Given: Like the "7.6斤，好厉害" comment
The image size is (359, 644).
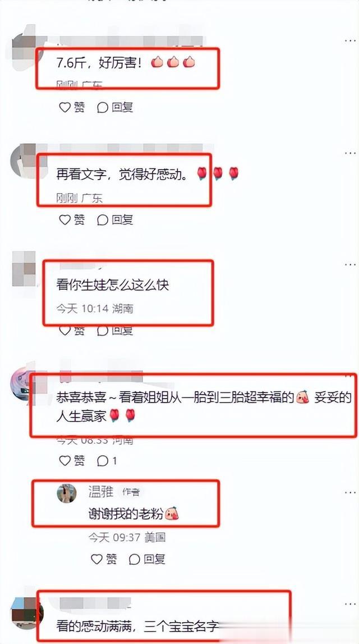Looking at the screenshot, I should pos(72,107).
